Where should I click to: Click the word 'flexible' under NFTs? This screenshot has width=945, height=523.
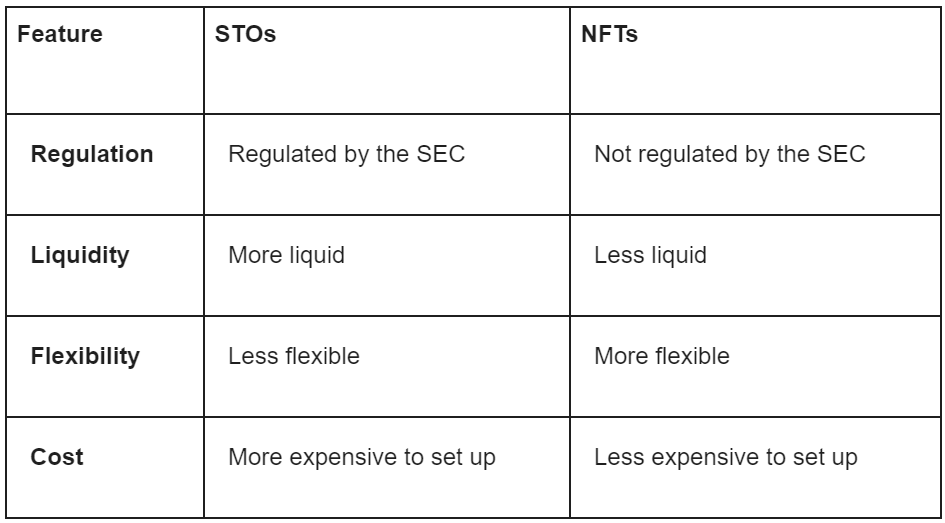pos(693,356)
